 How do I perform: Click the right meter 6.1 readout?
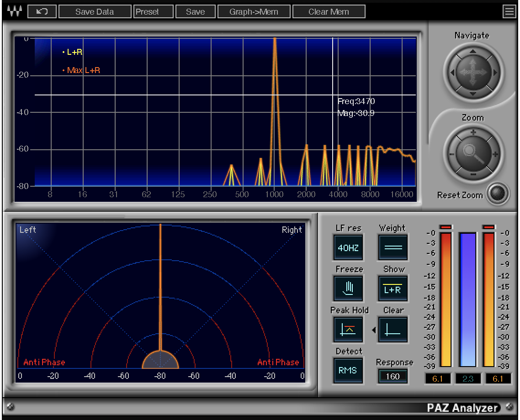pyautogui.click(x=498, y=378)
